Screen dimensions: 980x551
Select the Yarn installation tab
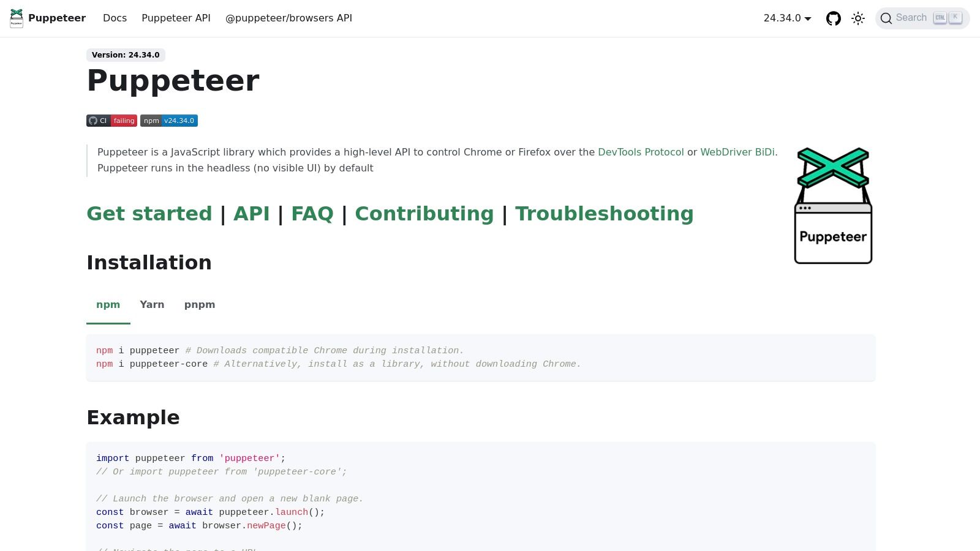[152, 305]
